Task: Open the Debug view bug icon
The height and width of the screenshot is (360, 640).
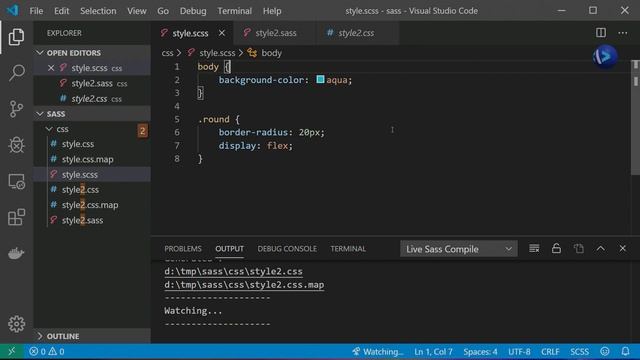Action: pyautogui.click(x=16, y=145)
